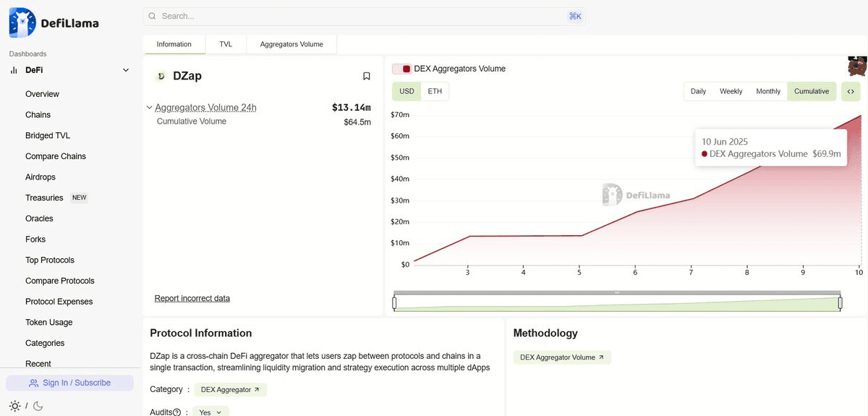This screenshot has height=416, width=868.
Task: Open DEX Aggregator Volume methodology link
Action: 562,357
